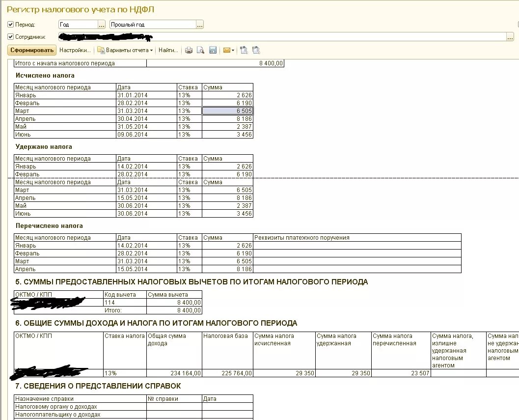Save report with floppy disk icon

pyautogui.click(x=213, y=50)
